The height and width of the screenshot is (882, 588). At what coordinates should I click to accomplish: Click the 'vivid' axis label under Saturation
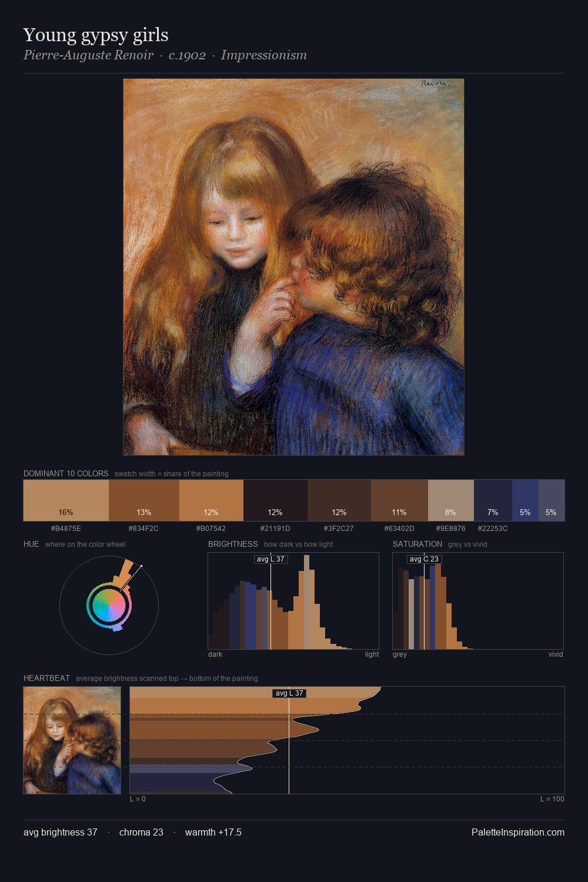[556, 654]
